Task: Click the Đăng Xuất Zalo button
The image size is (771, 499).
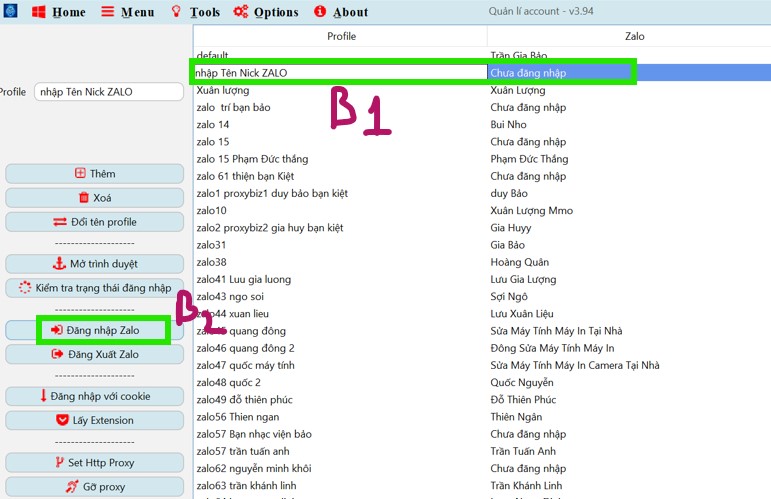Action: pos(95,354)
